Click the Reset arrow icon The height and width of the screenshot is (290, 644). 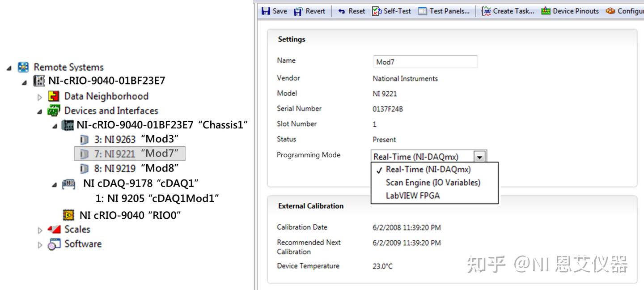342,11
